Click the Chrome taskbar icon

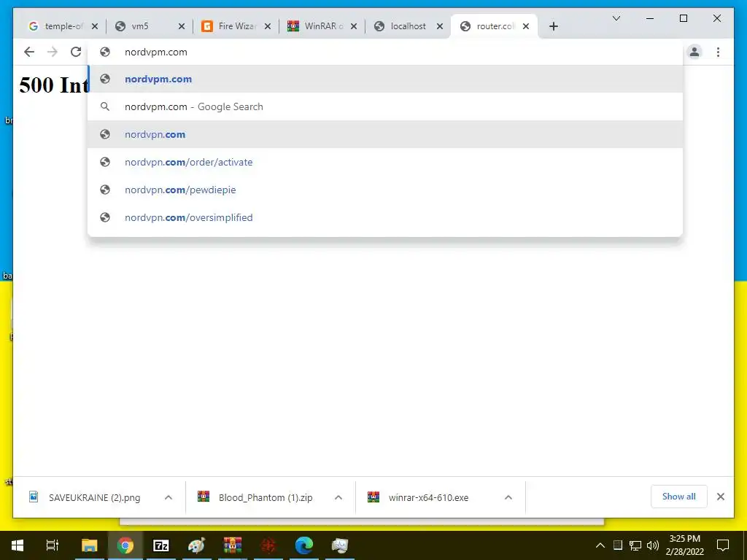125,545
